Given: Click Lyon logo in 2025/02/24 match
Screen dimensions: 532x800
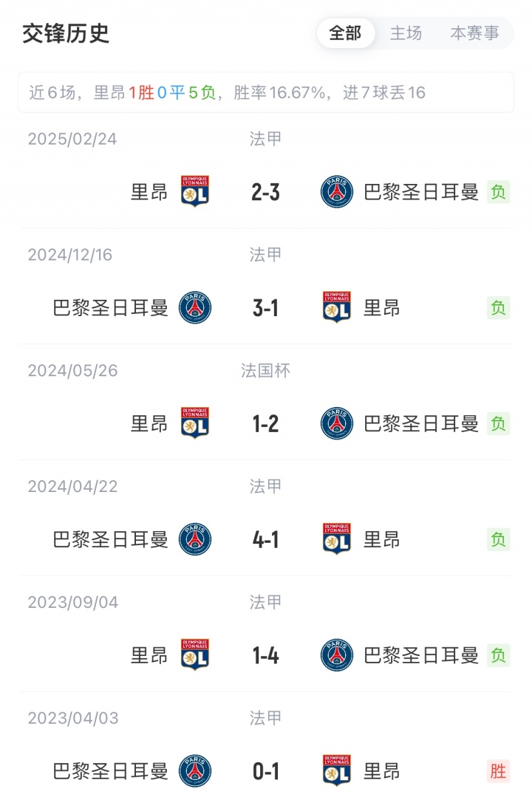Looking at the screenshot, I should pyautogui.click(x=195, y=192).
